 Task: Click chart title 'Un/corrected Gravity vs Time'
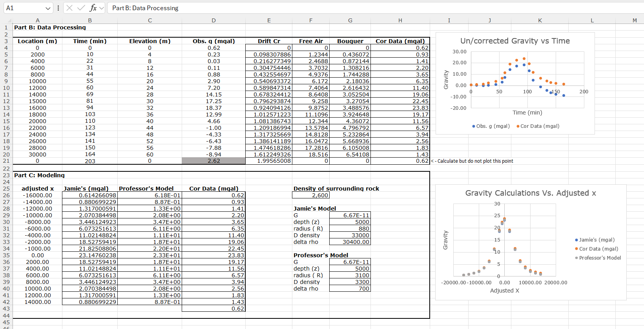point(515,41)
